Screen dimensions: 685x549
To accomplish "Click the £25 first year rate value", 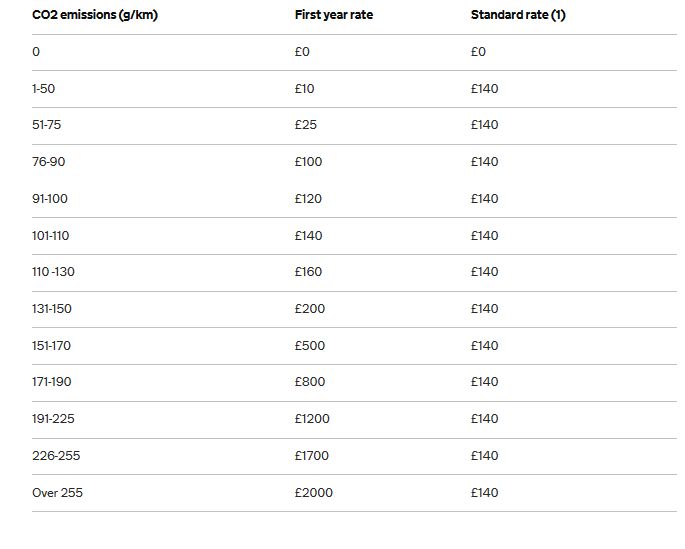I will 306,125.
